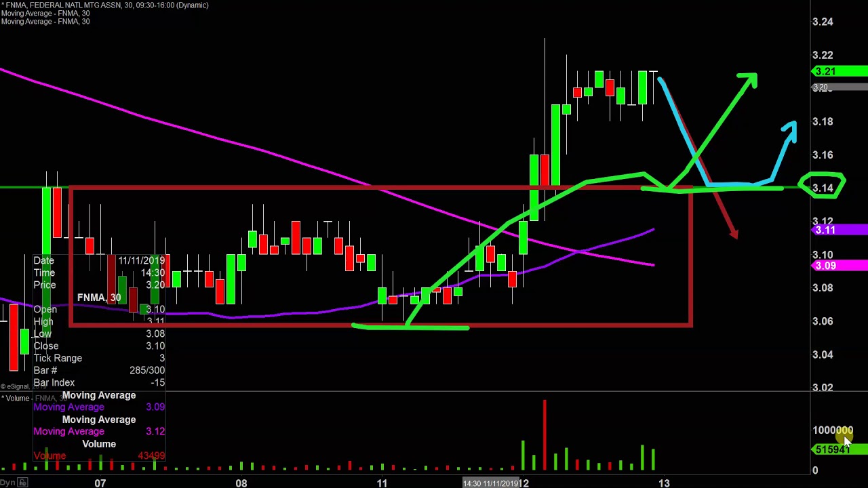Click the FNMA, 30 header in data window
This screenshot has width=868, height=488.
click(x=99, y=298)
